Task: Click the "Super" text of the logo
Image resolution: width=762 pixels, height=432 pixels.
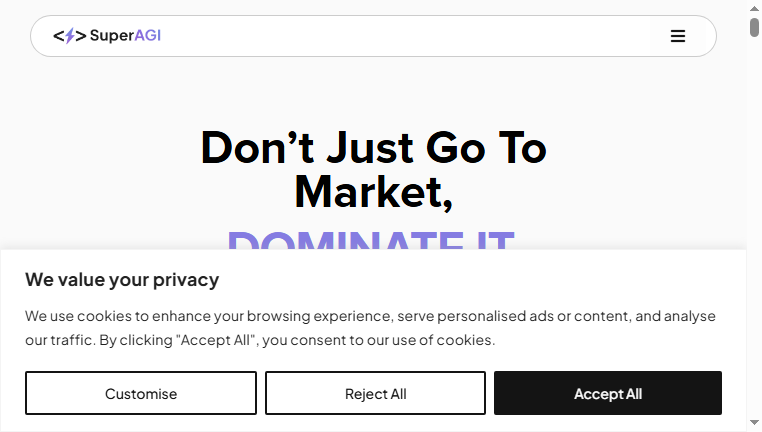Action: tap(112, 35)
